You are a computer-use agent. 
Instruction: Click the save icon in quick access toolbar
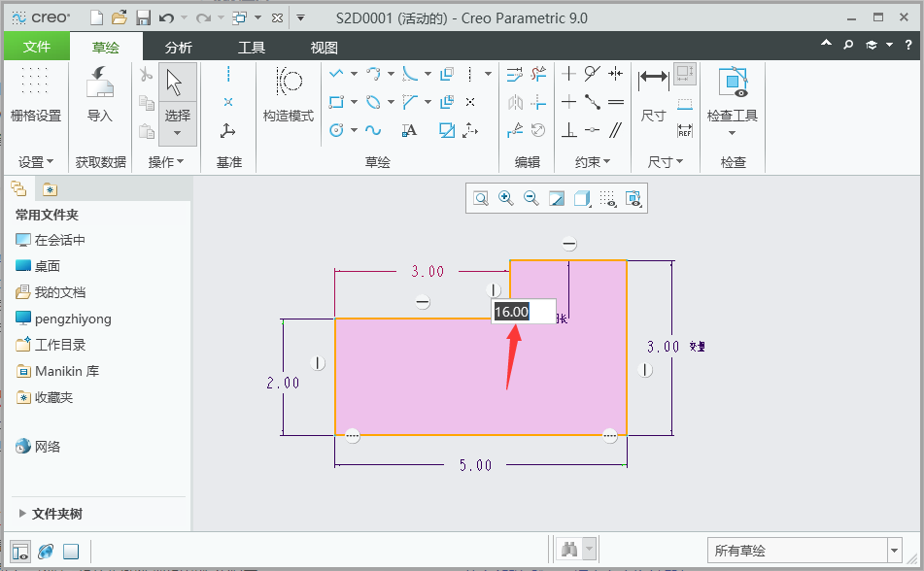[x=143, y=18]
